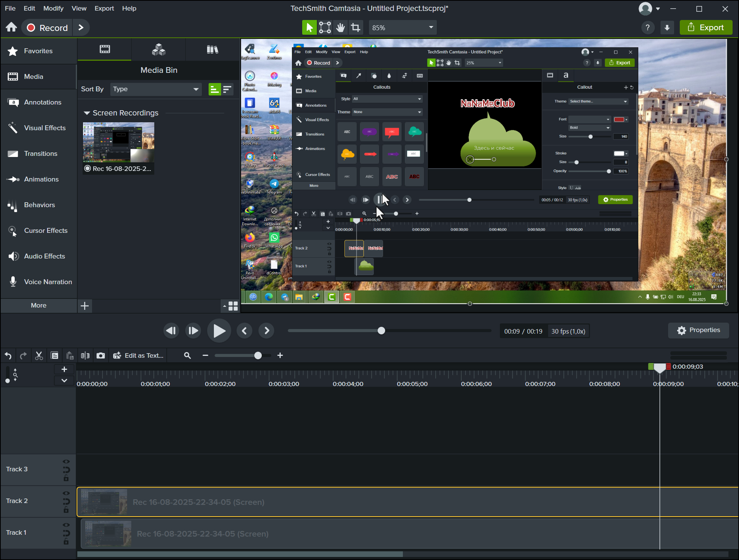The height and width of the screenshot is (560, 739).
Task: Collapse the Screen Recordings section
Action: pyautogui.click(x=87, y=113)
